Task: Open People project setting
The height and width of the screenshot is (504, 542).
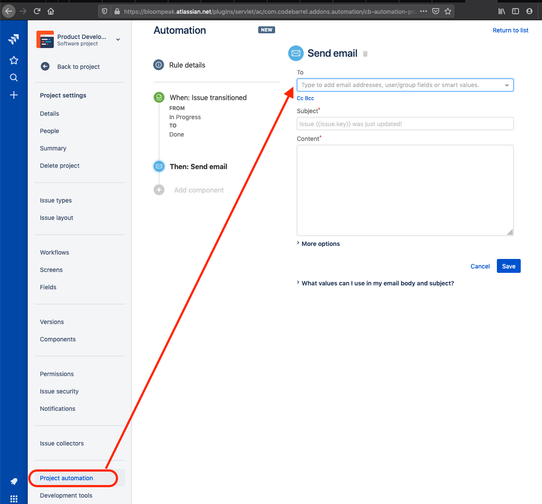Action: tap(49, 131)
